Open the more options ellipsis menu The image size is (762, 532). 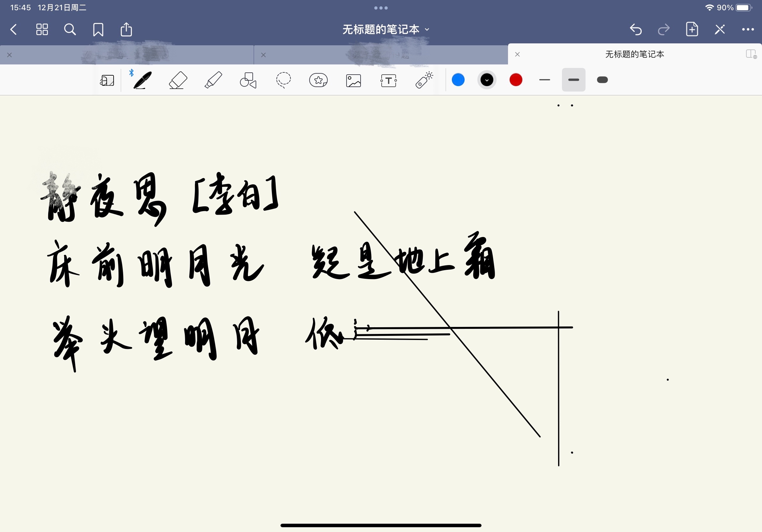[748, 30]
